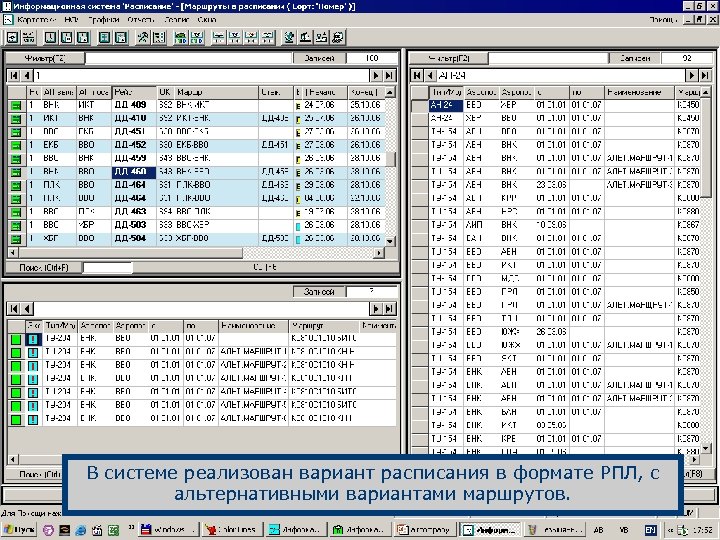
Task: Click the Маршрут column header in flights table
Action: (x=217, y=92)
